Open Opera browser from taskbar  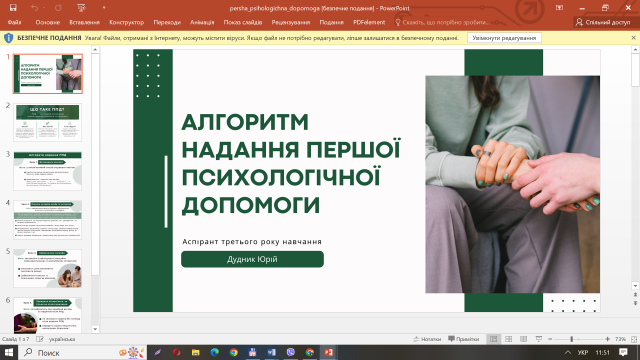click(176, 352)
